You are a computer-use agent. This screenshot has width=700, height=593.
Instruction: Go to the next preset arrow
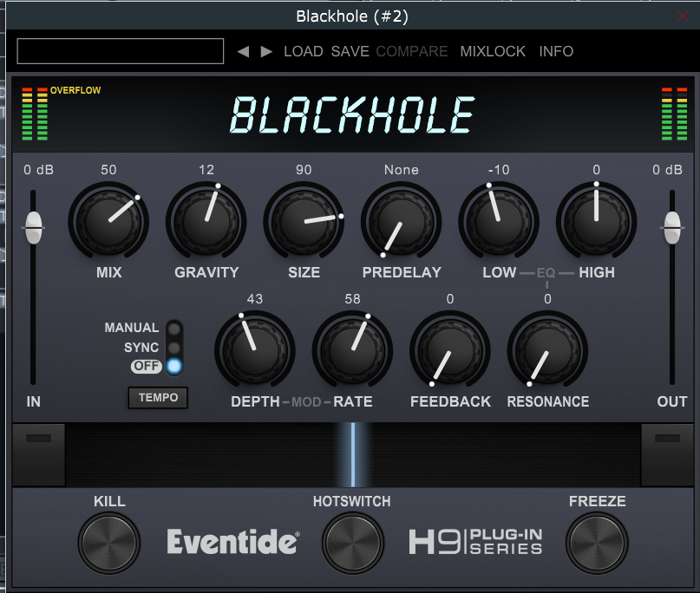coord(266,52)
